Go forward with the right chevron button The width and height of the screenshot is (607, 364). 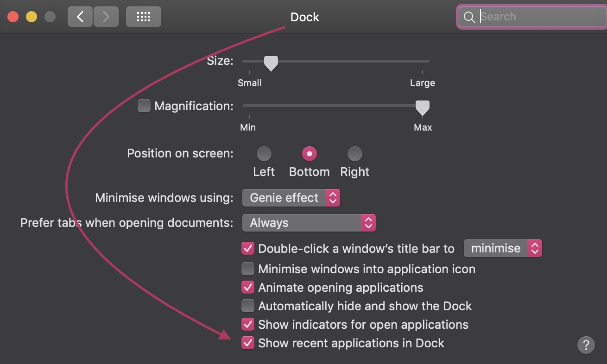(x=106, y=17)
